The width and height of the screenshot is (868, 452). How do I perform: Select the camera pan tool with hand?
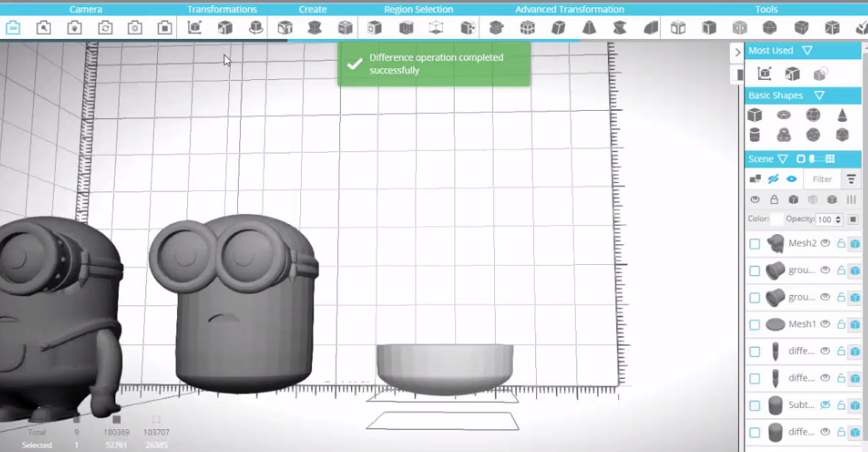pyautogui.click(x=75, y=28)
